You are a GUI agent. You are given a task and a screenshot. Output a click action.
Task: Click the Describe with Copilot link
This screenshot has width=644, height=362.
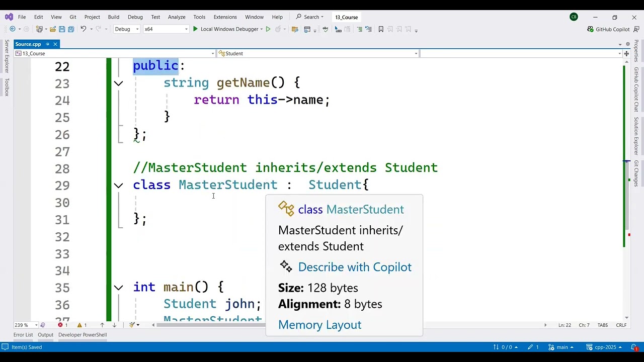[355, 267]
